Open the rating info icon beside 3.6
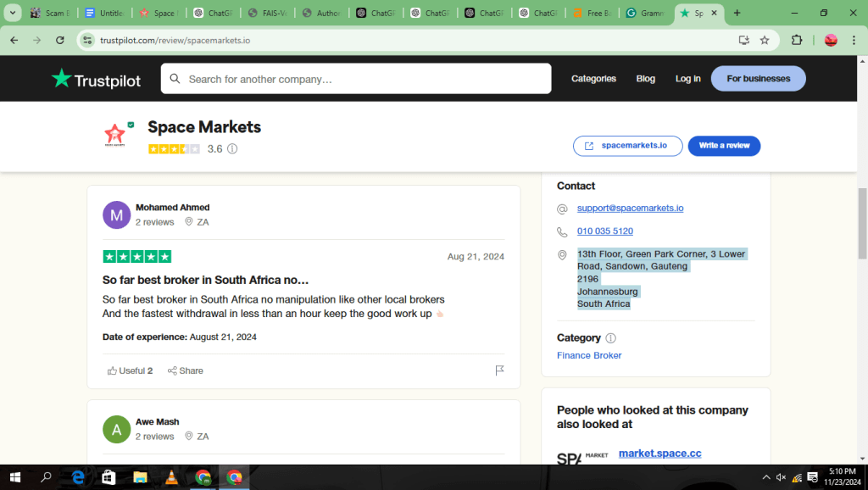Image resolution: width=868 pixels, height=490 pixels. pyautogui.click(x=232, y=148)
